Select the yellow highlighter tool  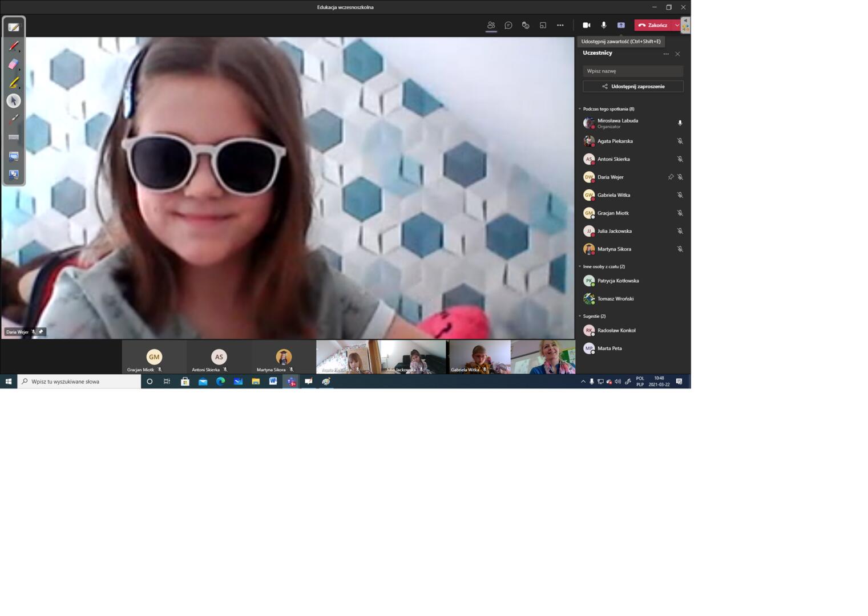pyautogui.click(x=14, y=83)
